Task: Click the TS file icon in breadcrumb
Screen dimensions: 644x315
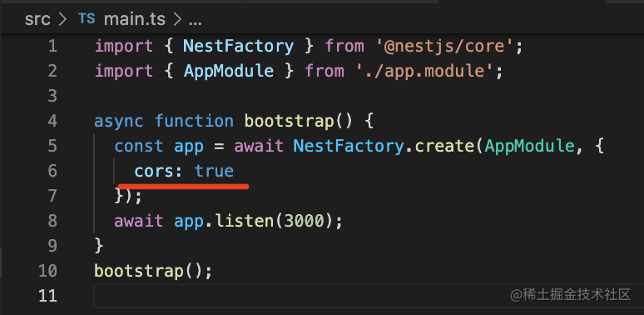Action: (87, 18)
